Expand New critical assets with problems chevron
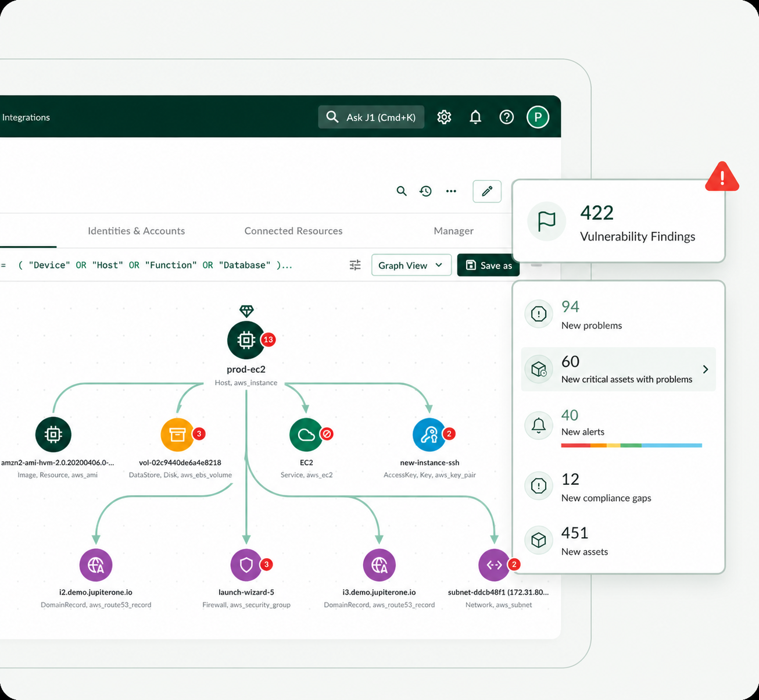 pos(706,369)
